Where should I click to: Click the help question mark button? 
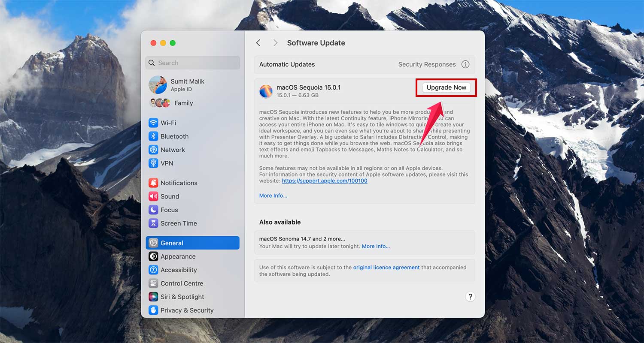tap(470, 296)
